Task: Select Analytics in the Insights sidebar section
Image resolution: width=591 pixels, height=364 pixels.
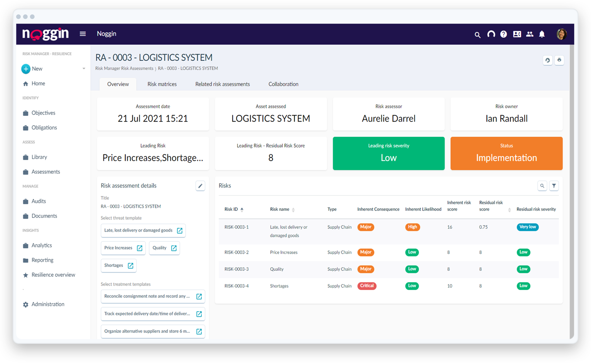Action: coord(41,245)
